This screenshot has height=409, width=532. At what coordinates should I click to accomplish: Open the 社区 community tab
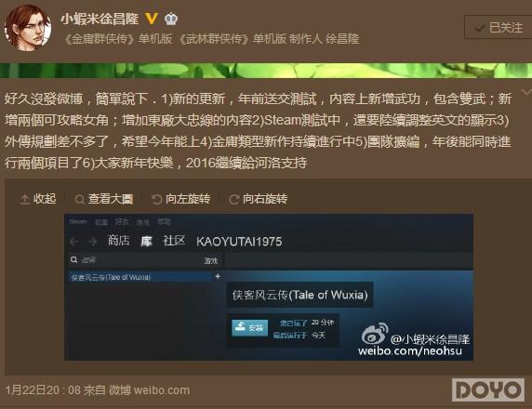[x=174, y=241]
